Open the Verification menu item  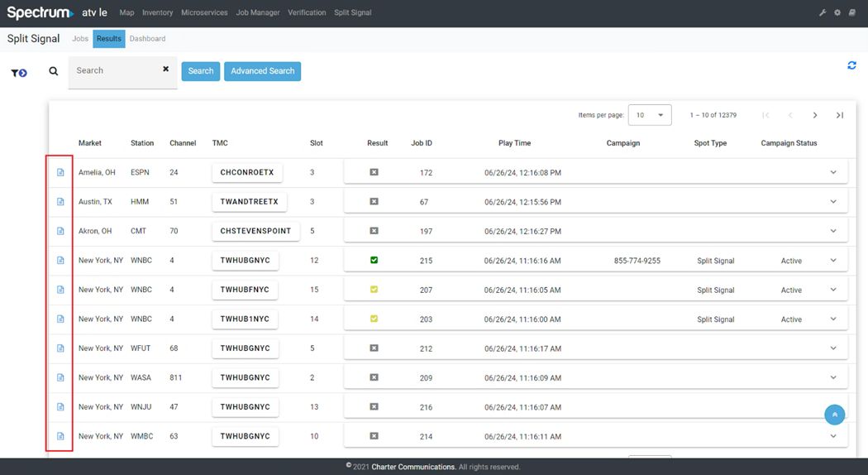point(307,12)
